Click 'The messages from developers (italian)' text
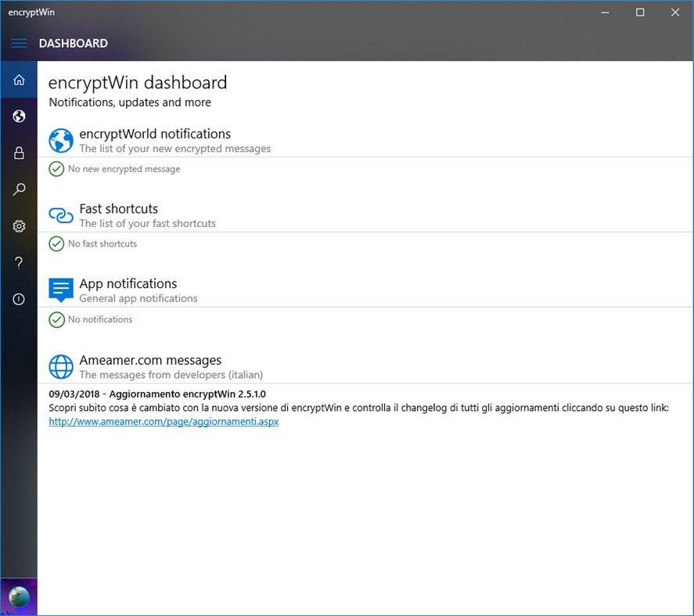694x616 pixels. (171, 375)
